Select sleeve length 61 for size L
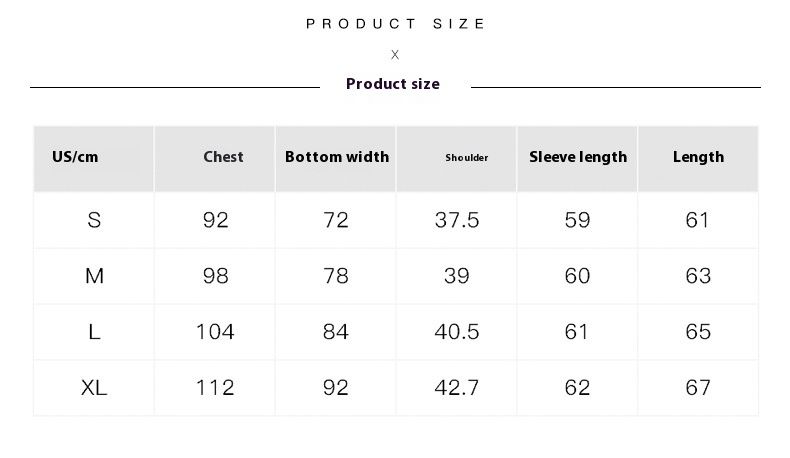The width and height of the screenshot is (790, 458). [577, 332]
